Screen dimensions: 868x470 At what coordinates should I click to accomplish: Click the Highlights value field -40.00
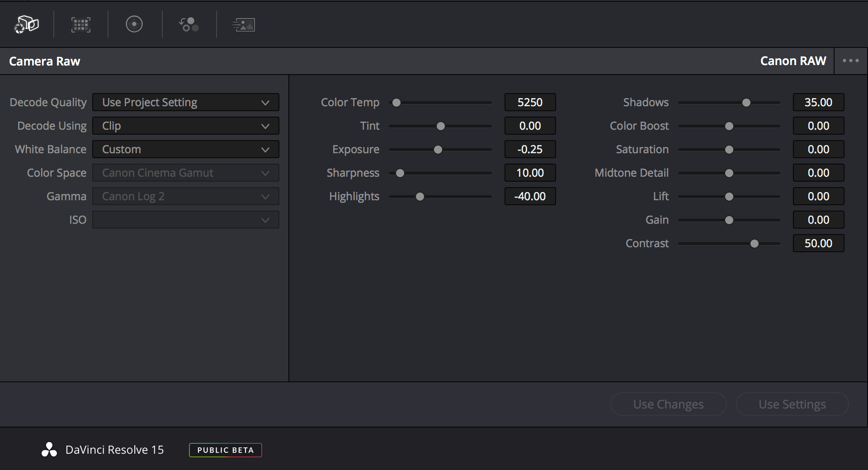pyautogui.click(x=530, y=196)
